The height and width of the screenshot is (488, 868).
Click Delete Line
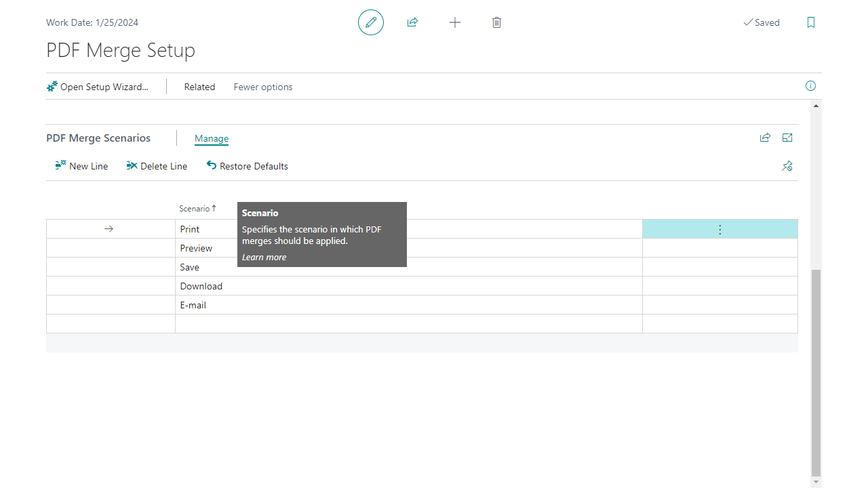tap(157, 166)
